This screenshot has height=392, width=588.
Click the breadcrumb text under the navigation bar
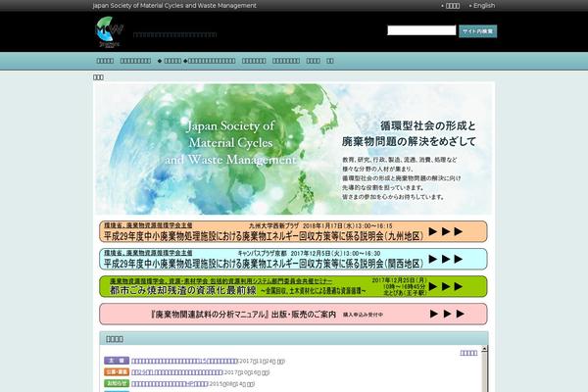98,76
